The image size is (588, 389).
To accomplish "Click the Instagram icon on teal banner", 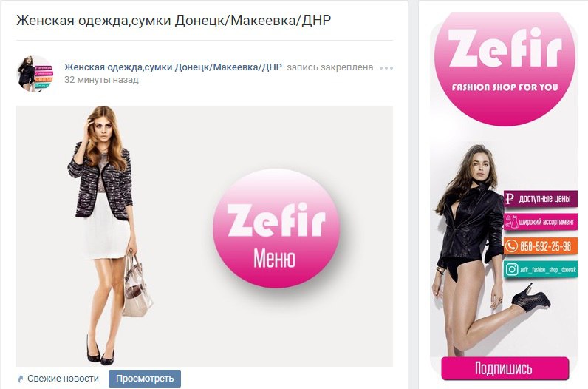I will pos(511,269).
